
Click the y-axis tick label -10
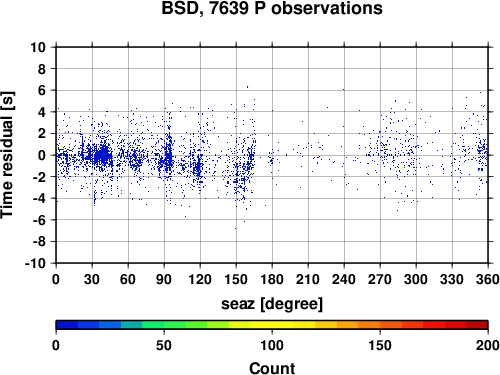tap(35, 263)
